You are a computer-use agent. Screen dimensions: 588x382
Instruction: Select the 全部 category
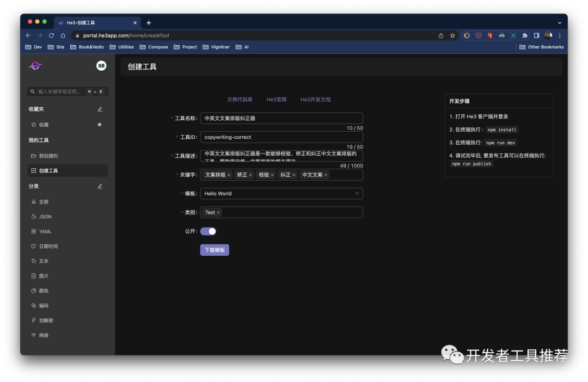click(40, 202)
